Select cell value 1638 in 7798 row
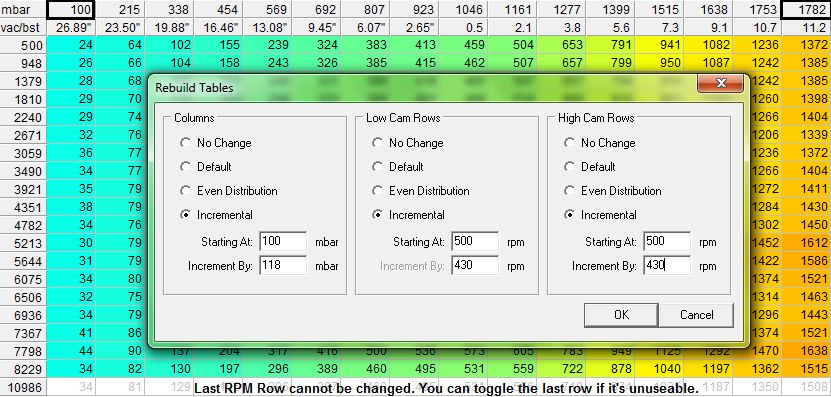831x397 pixels. 806,351
